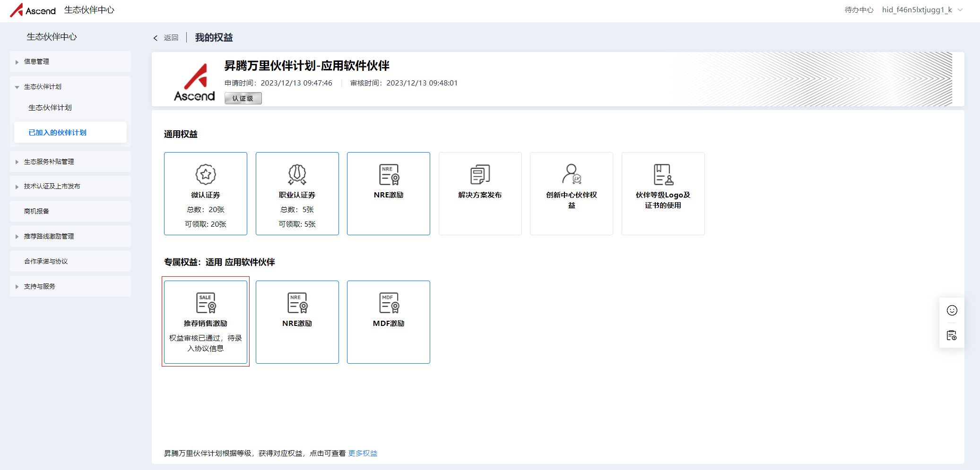Screen dimensions: 980x470
Task: Click the 伙伴等级Logo及证书 icon
Action: click(663, 174)
